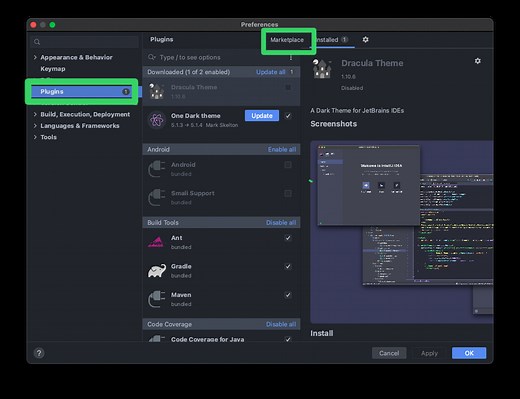Click the Update all link
The image size is (520, 399).
[x=270, y=72]
